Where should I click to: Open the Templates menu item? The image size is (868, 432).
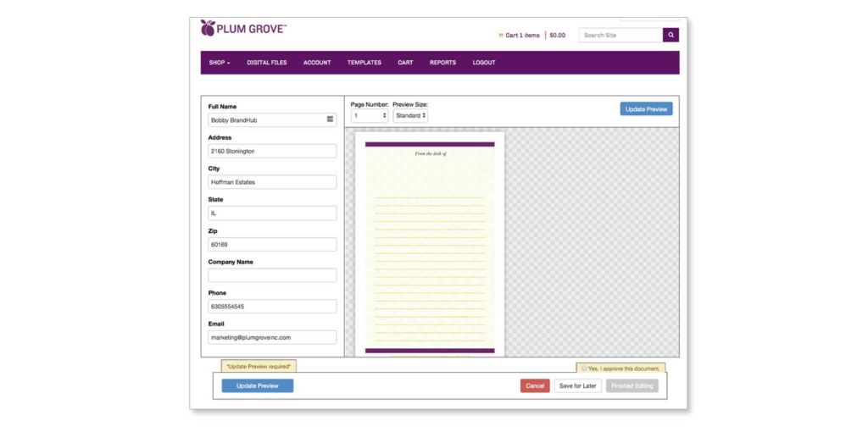pyautogui.click(x=364, y=63)
